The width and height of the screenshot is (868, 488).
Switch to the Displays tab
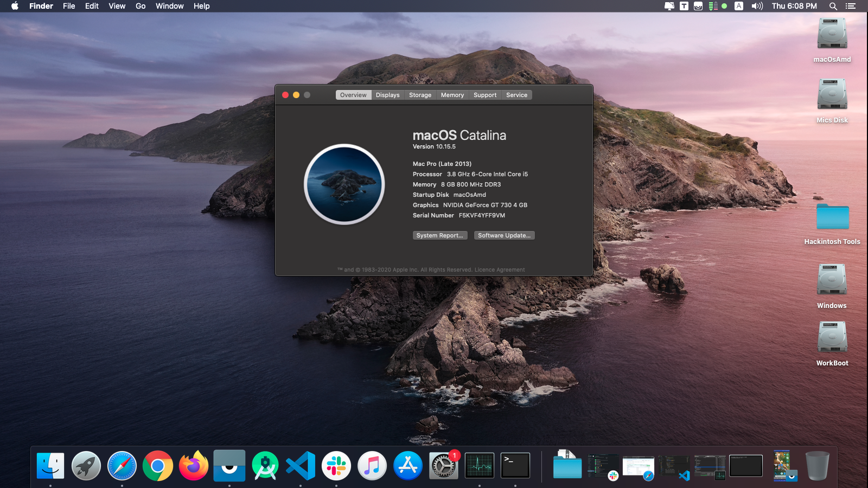click(x=387, y=95)
